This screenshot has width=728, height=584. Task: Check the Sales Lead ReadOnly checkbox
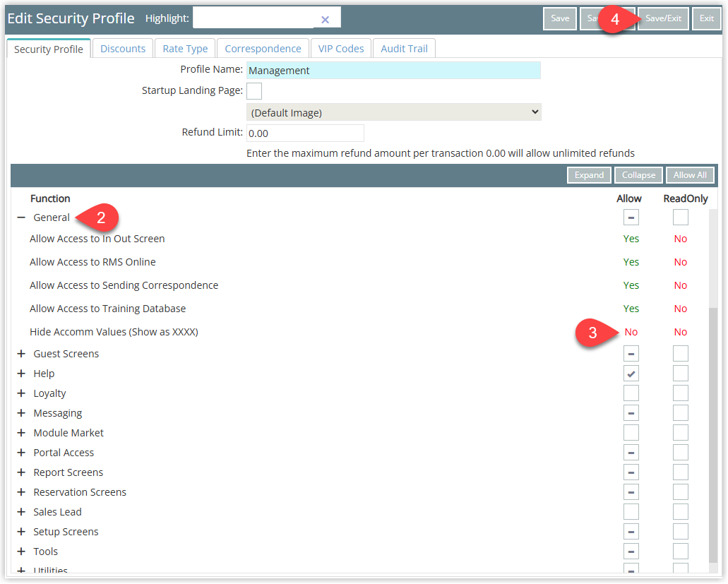click(x=680, y=512)
